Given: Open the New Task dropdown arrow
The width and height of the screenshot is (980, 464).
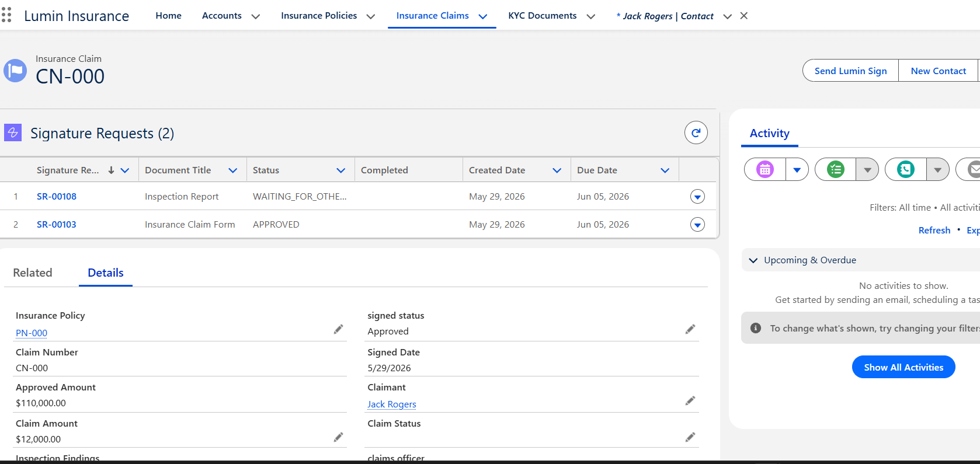Looking at the screenshot, I should 867,170.
